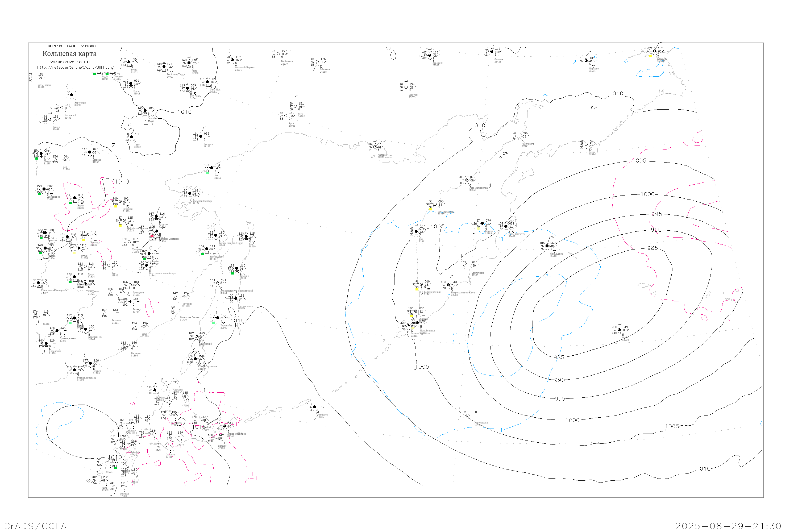Click the '29/08/2025 18 UTC' date label
This screenshot has width=798, height=532.
(70, 62)
